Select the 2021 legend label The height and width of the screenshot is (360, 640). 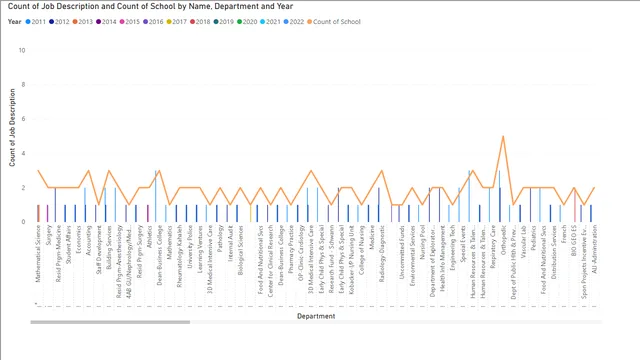pos(273,22)
